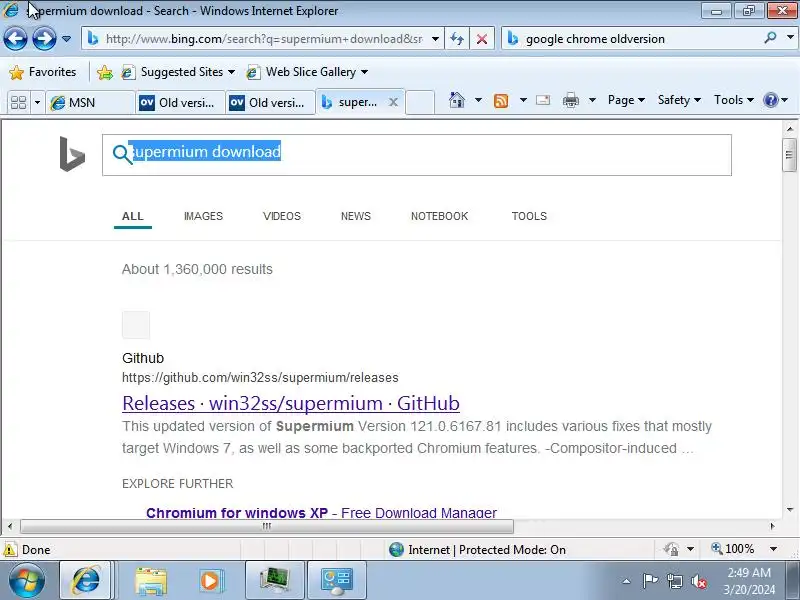Open the TOOLS filter
Viewport: 800px width, 600px height.
click(529, 216)
